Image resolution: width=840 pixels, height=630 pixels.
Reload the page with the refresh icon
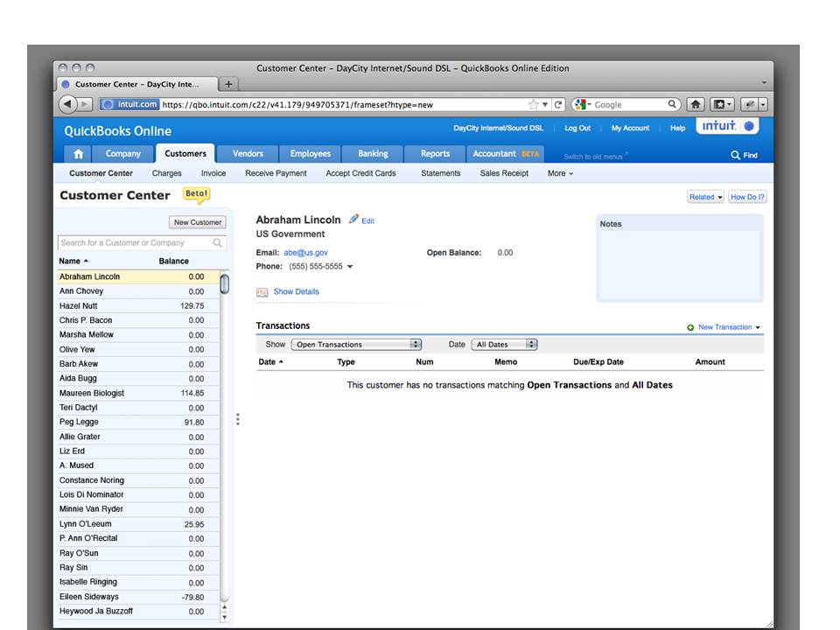click(x=558, y=104)
